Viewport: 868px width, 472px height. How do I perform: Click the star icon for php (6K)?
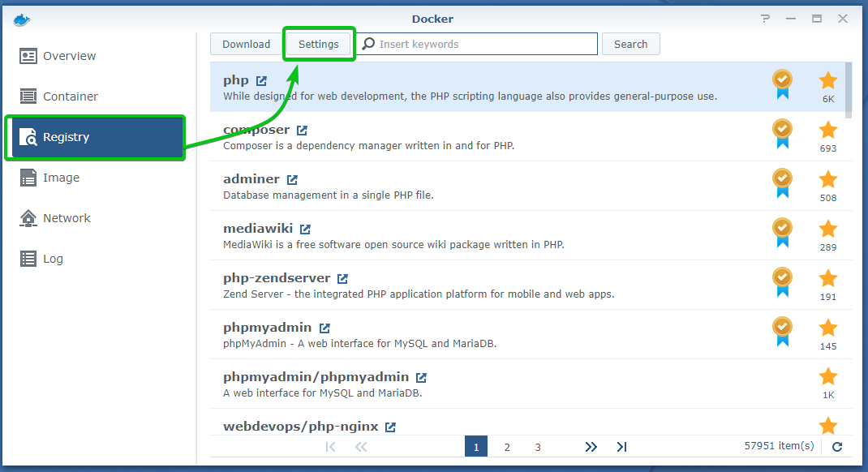click(x=828, y=81)
